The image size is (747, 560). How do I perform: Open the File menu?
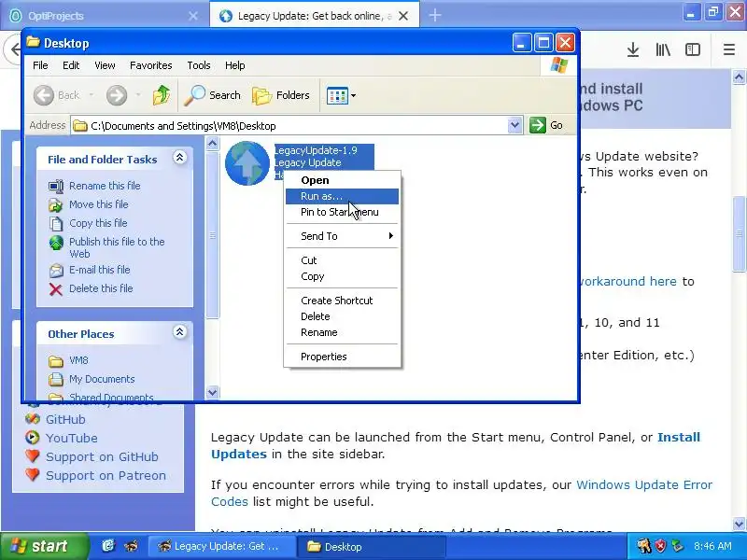(x=40, y=65)
